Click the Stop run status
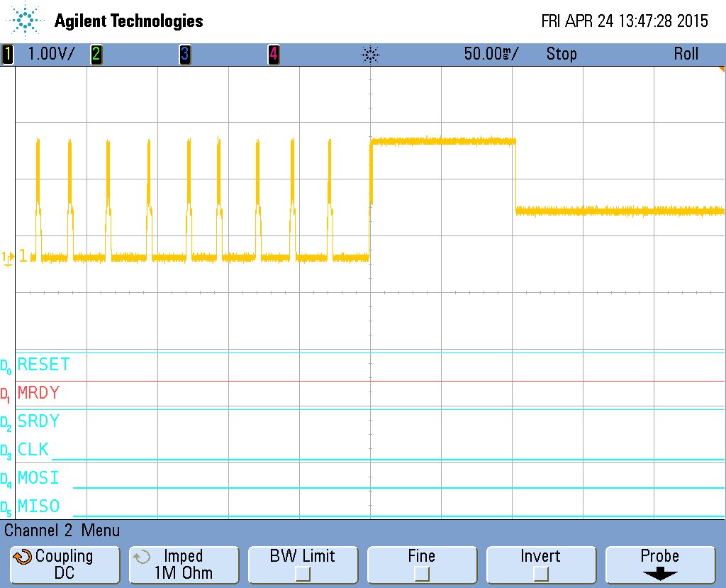Viewport: 726px width, 588px height. (562, 54)
